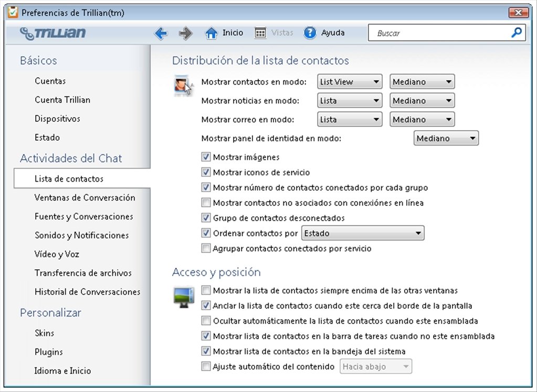Enable contact list always on top checkbox
Screen dimensions: 537x392
[206, 290]
